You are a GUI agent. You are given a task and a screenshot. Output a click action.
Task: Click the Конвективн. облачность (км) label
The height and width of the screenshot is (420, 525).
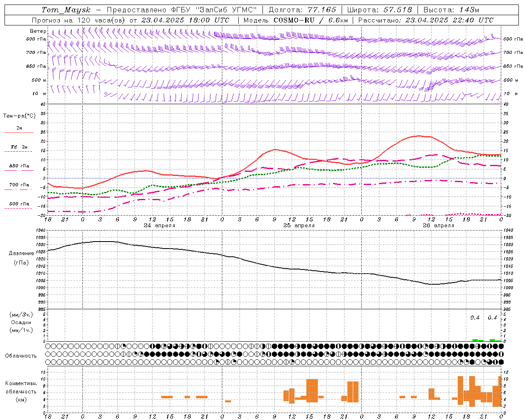click(21, 392)
